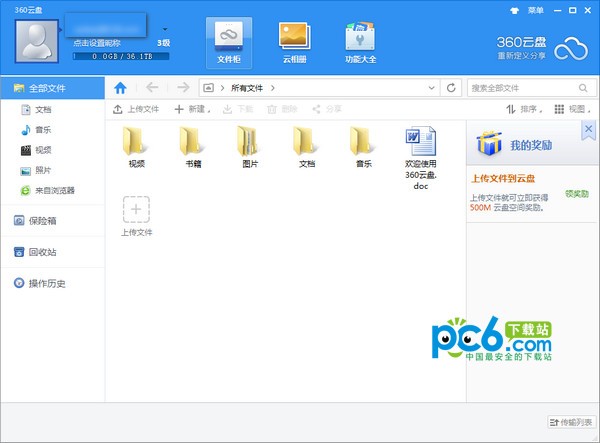Filter by 视频 videos in sidebar
Viewport: 600px width, 443px height.
36,150
